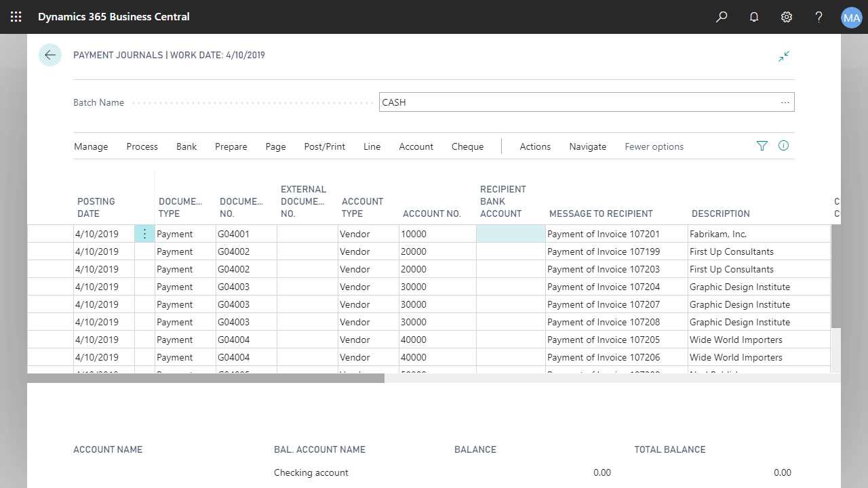868x488 pixels.
Task: Open the Process menu
Action: point(142,146)
